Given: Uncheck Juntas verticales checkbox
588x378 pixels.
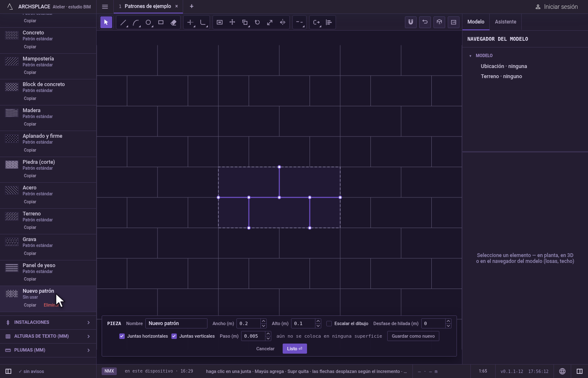Looking at the screenshot, I should point(174,336).
